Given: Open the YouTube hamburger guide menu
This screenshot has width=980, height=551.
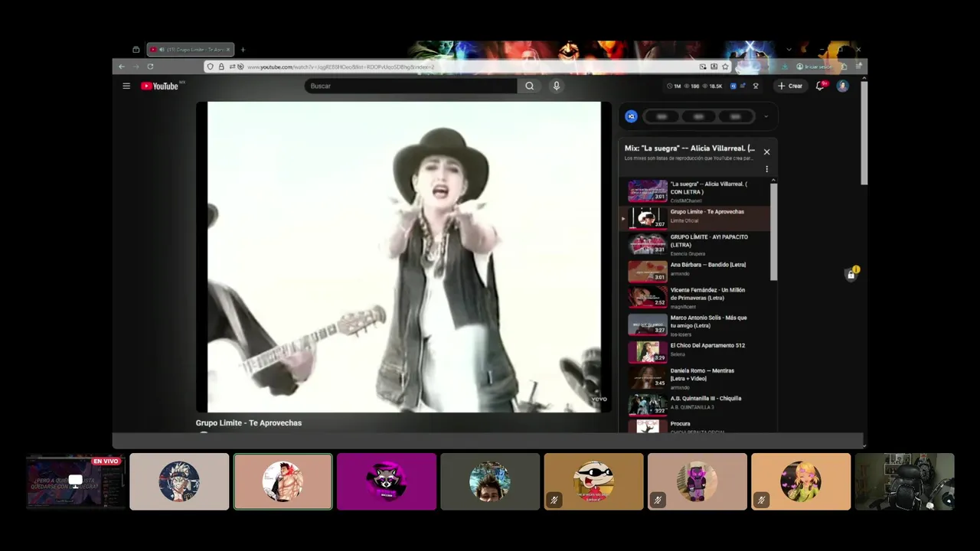Looking at the screenshot, I should (126, 86).
